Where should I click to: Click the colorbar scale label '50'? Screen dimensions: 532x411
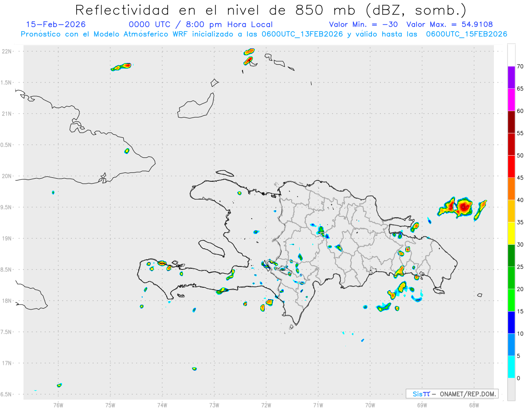pyautogui.click(x=520, y=156)
